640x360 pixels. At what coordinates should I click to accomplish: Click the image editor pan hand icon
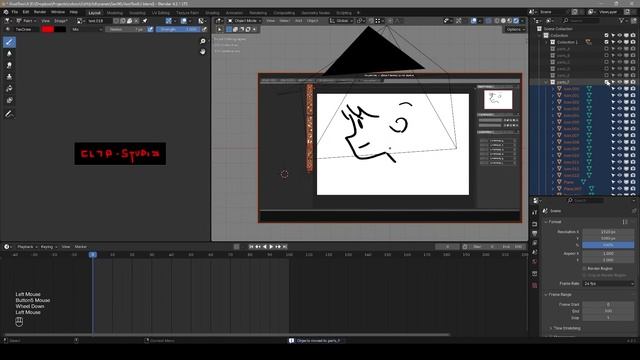point(202,51)
